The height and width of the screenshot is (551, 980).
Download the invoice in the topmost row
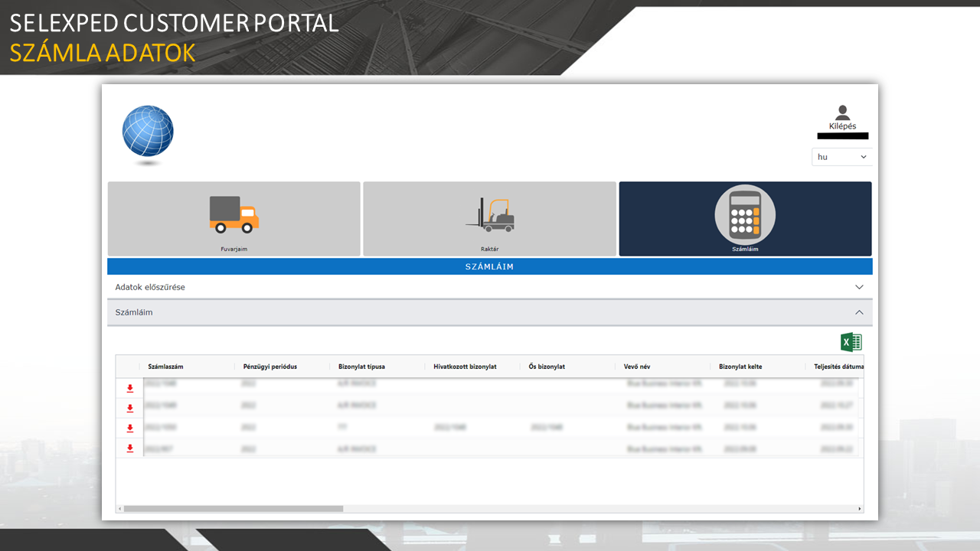[x=129, y=389]
